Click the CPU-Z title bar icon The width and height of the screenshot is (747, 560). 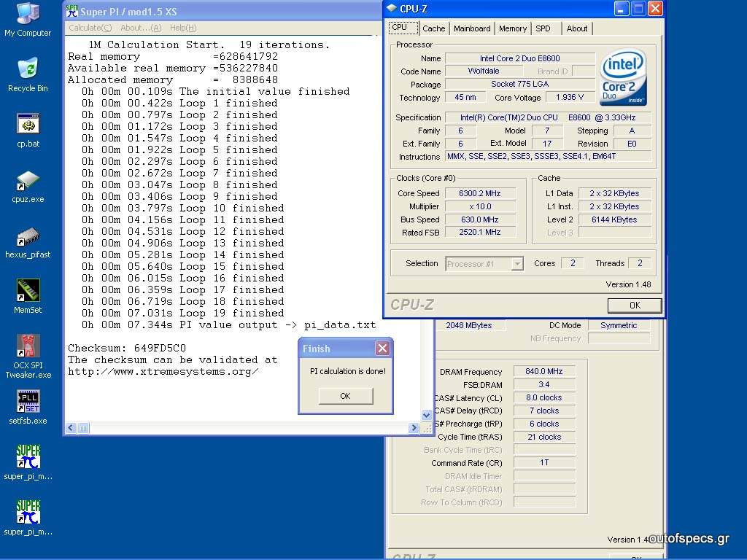[392, 9]
